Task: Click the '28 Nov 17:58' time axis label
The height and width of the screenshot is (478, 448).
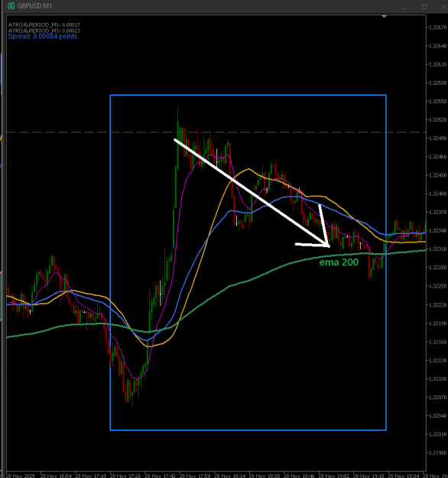Action: coord(195,476)
